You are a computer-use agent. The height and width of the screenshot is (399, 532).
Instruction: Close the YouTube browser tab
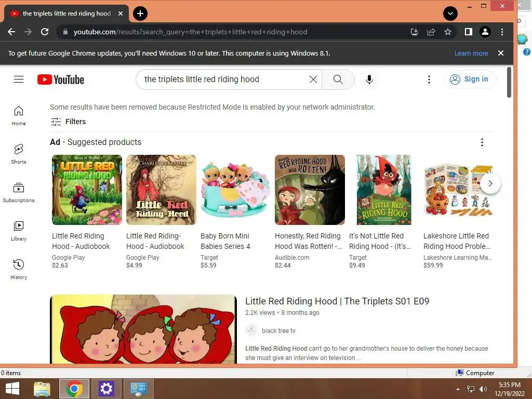(x=121, y=14)
